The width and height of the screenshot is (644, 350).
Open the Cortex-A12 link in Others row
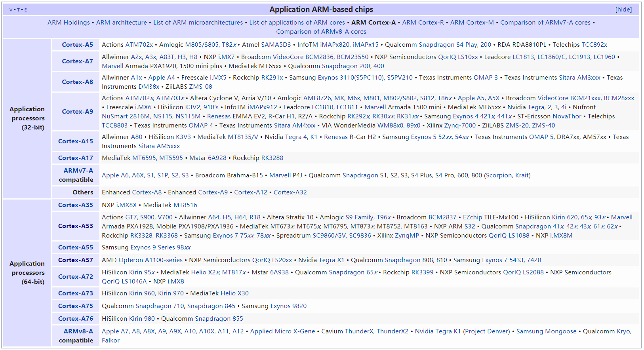coord(251,192)
